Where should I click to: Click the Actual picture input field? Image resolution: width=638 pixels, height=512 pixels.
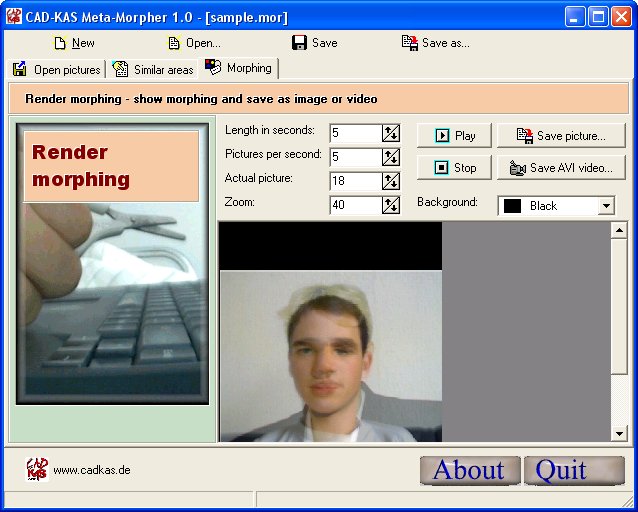point(354,181)
